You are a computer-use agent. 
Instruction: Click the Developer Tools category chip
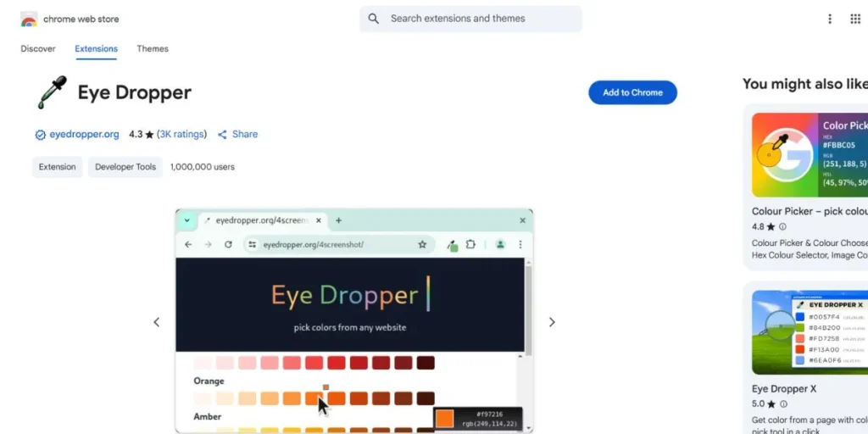(125, 167)
